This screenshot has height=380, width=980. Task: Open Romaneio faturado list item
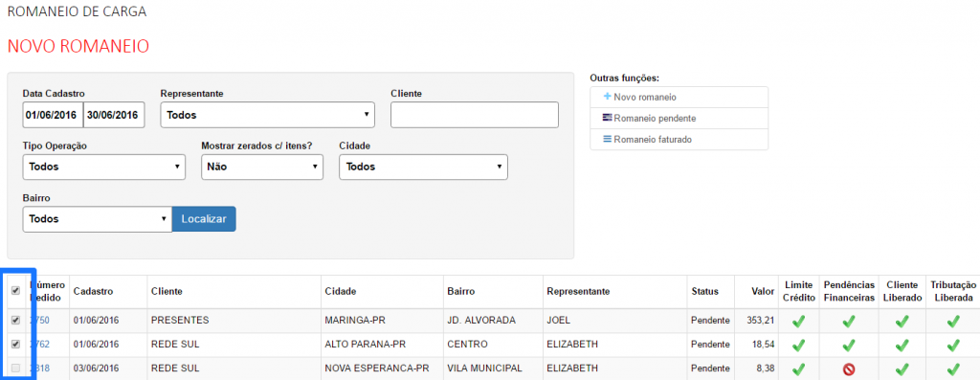tap(679, 140)
